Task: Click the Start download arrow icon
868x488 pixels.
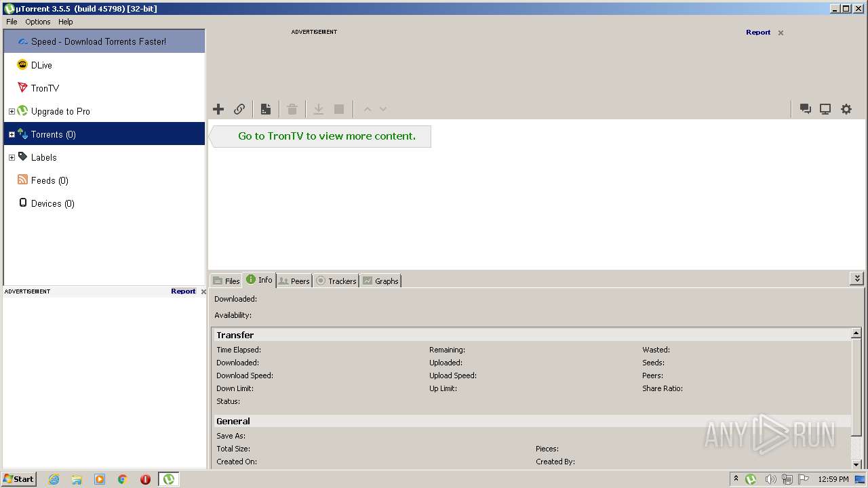Action: [318, 109]
